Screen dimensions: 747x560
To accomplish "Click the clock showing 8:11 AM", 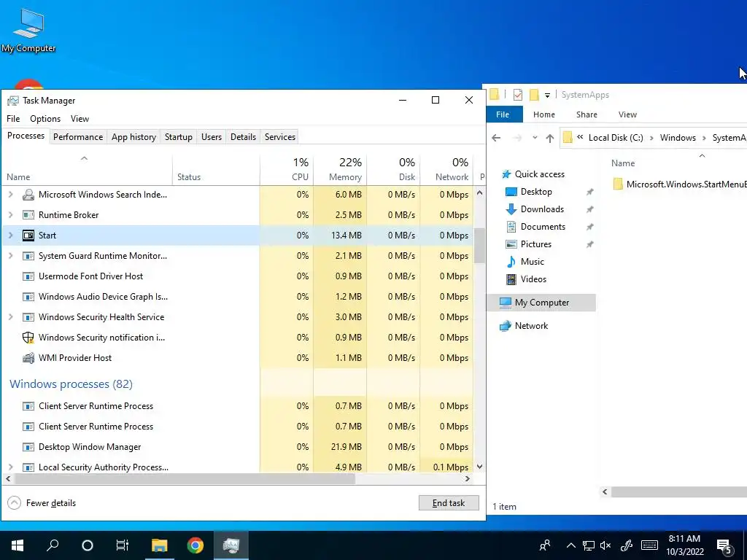I will [684, 539].
